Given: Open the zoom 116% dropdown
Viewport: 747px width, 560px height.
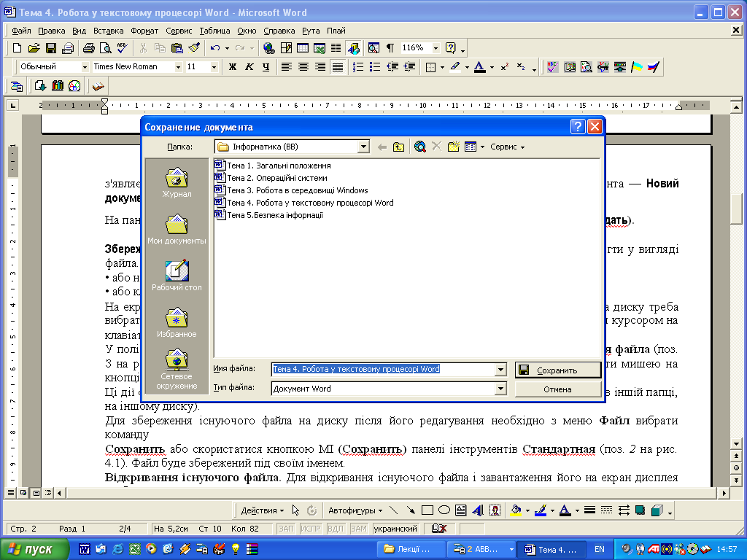Looking at the screenshot, I should 436,48.
